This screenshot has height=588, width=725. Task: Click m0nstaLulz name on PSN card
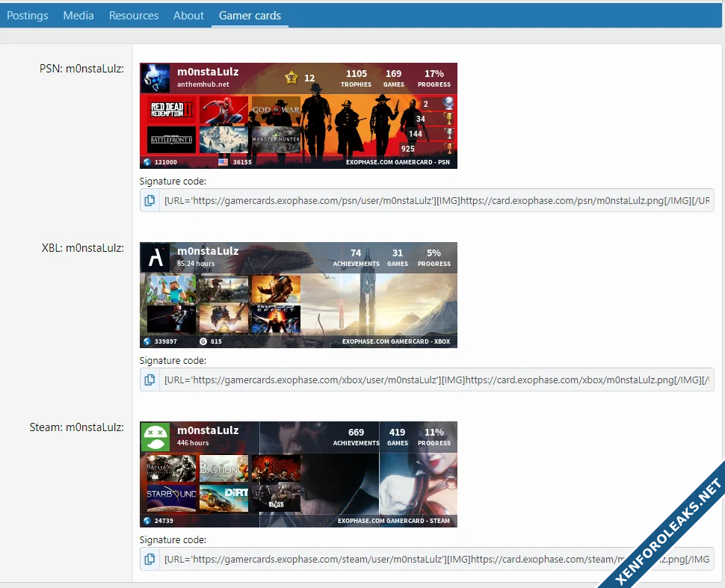click(x=208, y=72)
